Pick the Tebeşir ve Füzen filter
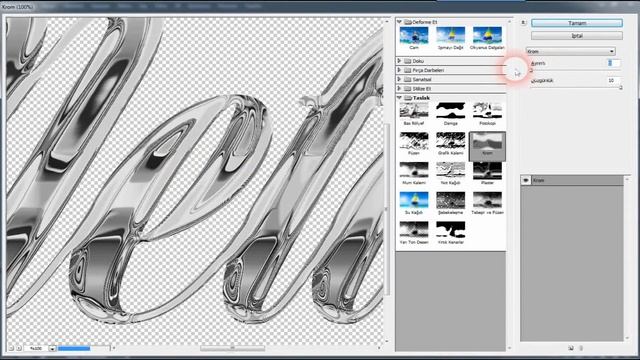 (487, 200)
